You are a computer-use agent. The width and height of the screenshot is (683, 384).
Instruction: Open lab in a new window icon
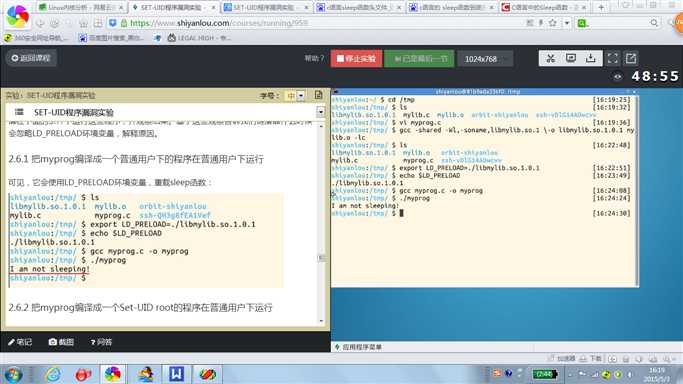tap(631, 58)
